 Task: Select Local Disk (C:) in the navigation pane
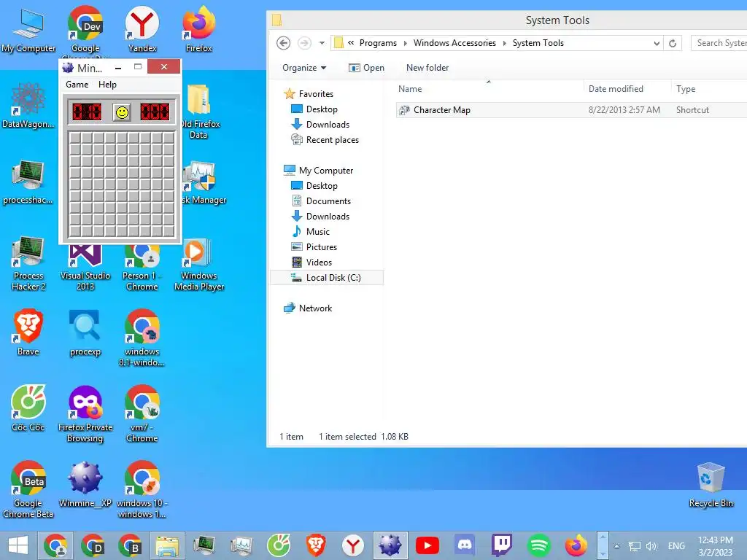point(327,278)
